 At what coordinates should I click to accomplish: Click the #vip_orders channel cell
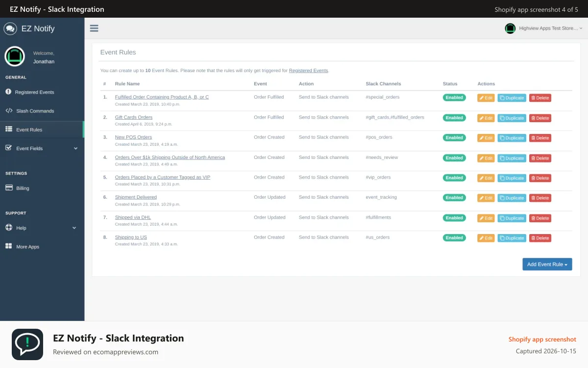tap(378, 177)
